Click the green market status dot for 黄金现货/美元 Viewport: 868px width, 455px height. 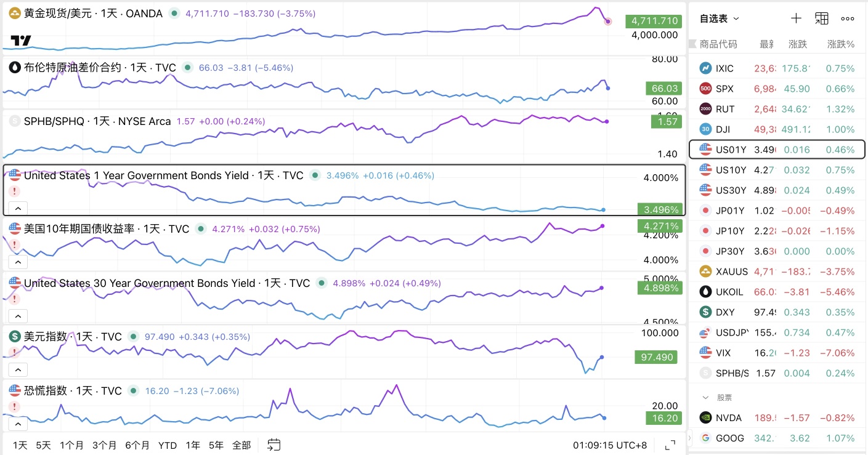[174, 13]
